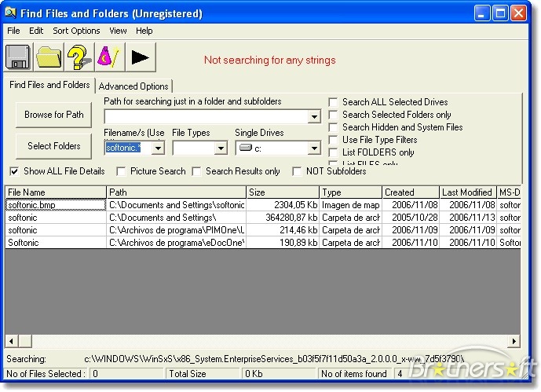Viewport: 541px width, 392px height.
Task: Open the Sort Options menu
Action: coord(76,31)
